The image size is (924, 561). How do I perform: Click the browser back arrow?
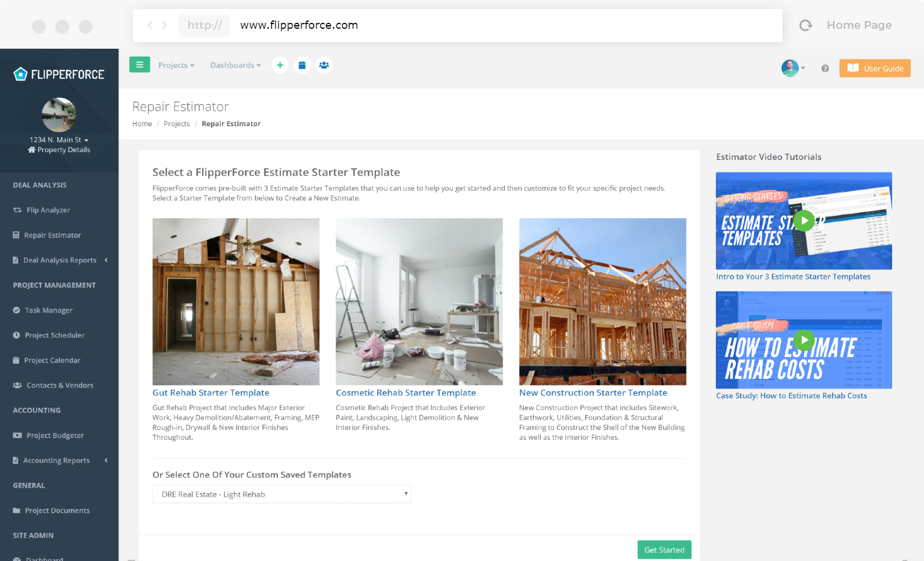[150, 25]
